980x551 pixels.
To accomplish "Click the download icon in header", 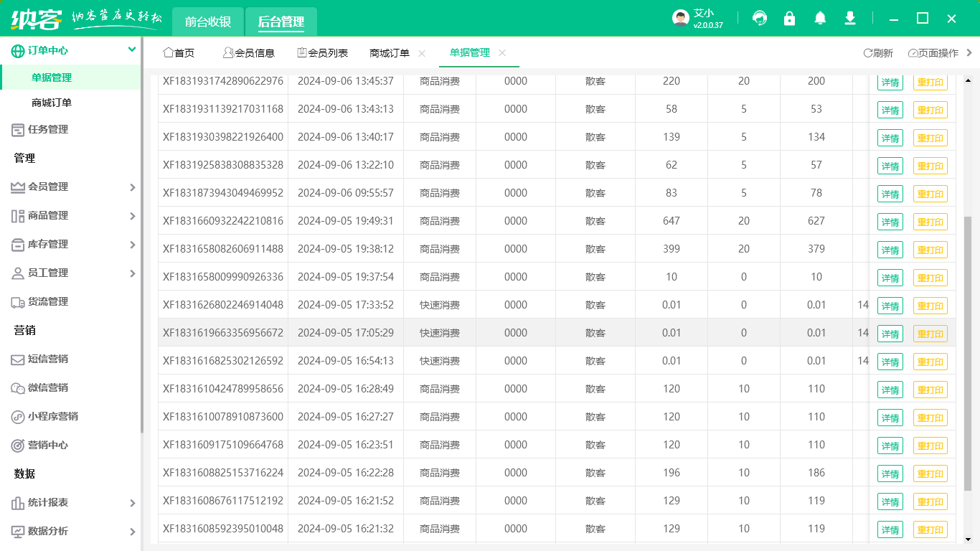I will [850, 19].
